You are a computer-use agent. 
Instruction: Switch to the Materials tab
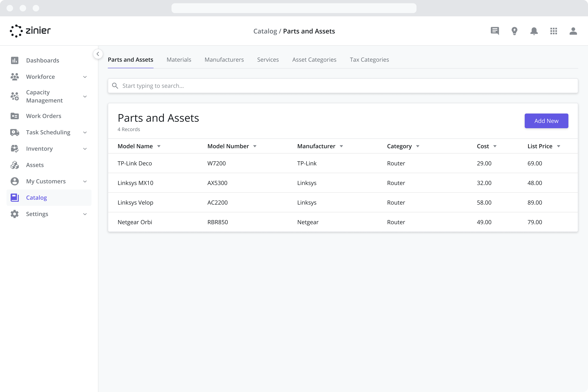coord(179,59)
